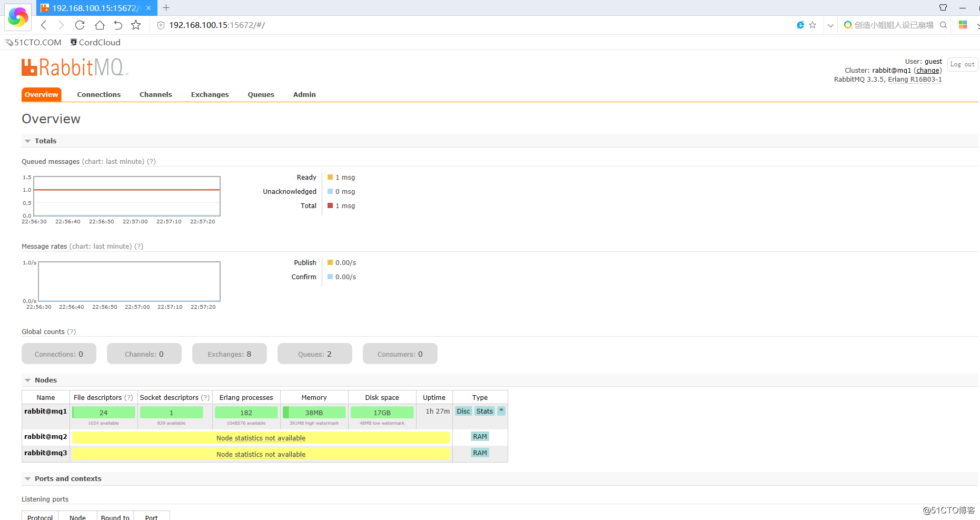This screenshot has width=980, height=520.
Task: Click the favorite star inside address bar
Action: pos(813,25)
